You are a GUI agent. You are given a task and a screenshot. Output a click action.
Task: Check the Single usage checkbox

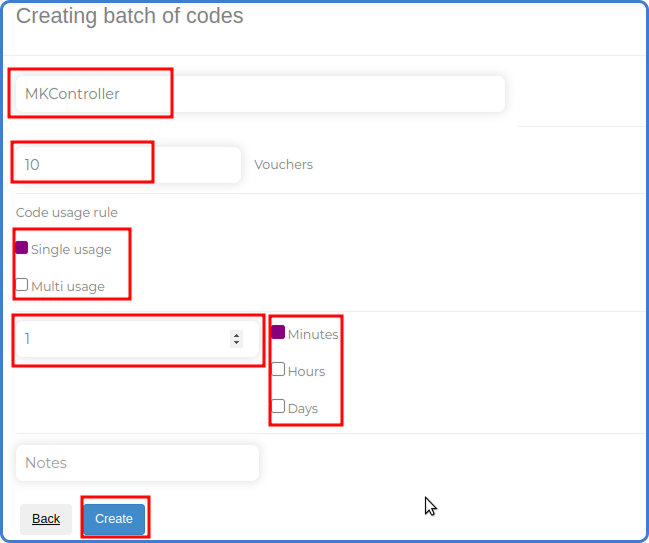(x=22, y=248)
